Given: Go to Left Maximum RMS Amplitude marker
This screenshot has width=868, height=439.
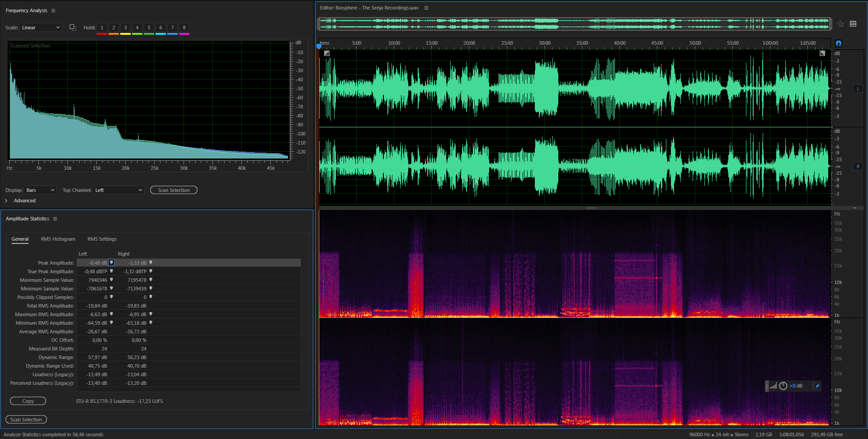Looking at the screenshot, I should click(x=111, y=314).
